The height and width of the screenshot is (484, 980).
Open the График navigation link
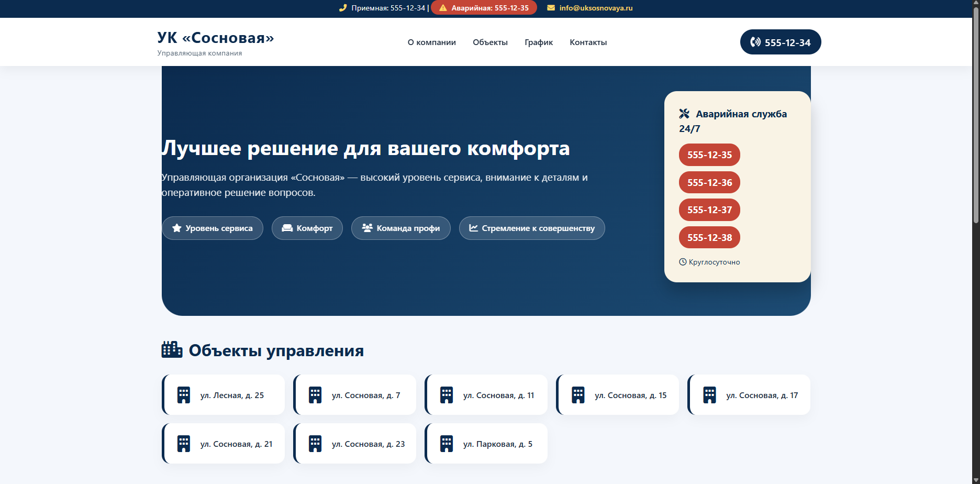point(539,42)
